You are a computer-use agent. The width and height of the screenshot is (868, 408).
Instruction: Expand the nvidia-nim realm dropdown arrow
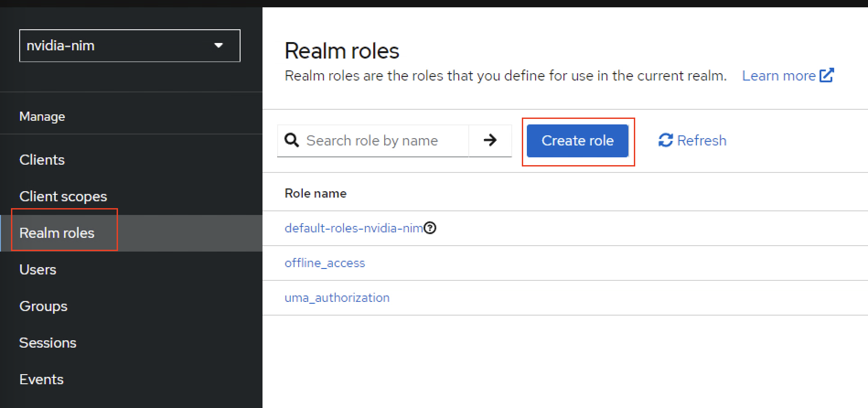pyautogui.click(x=219, y=45)
